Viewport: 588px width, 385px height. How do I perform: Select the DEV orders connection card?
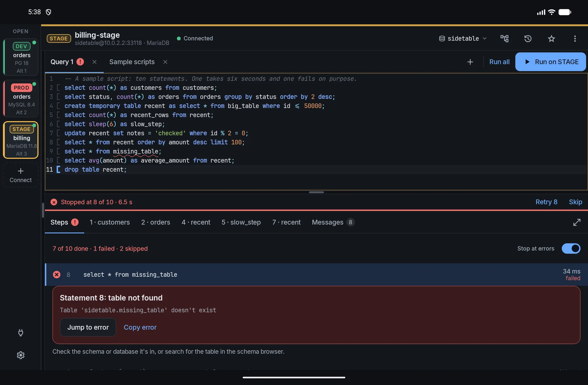coord(21,57)
